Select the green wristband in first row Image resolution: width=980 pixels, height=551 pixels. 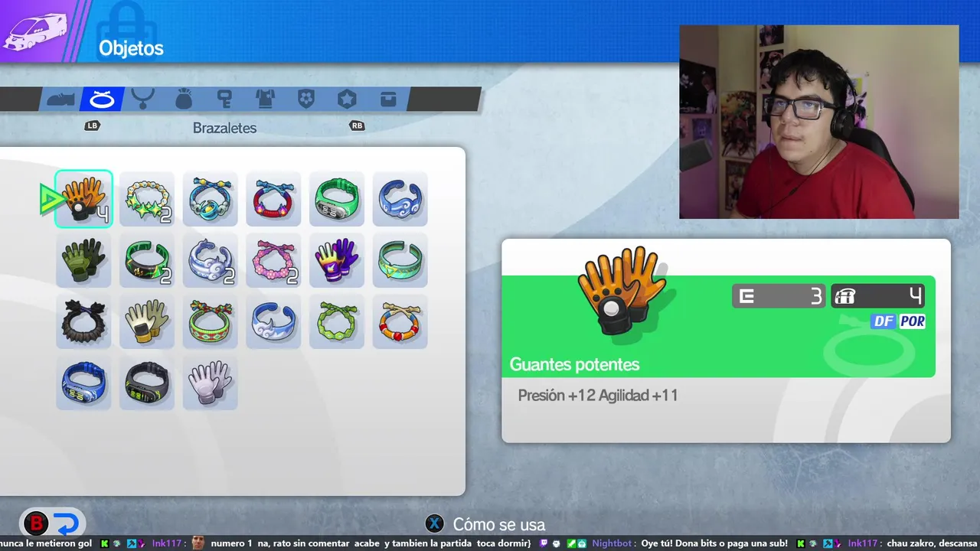point(337,199)
